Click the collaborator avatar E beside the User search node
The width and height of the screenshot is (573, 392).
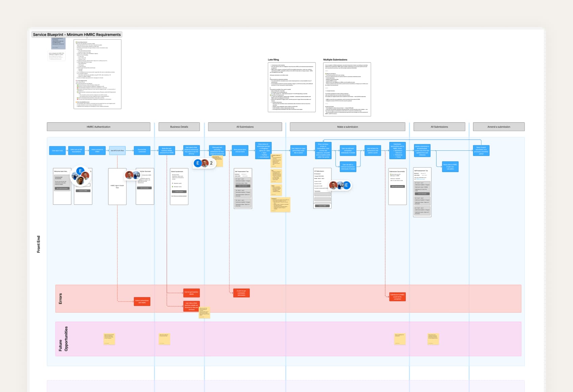click(x=198, y=163)
